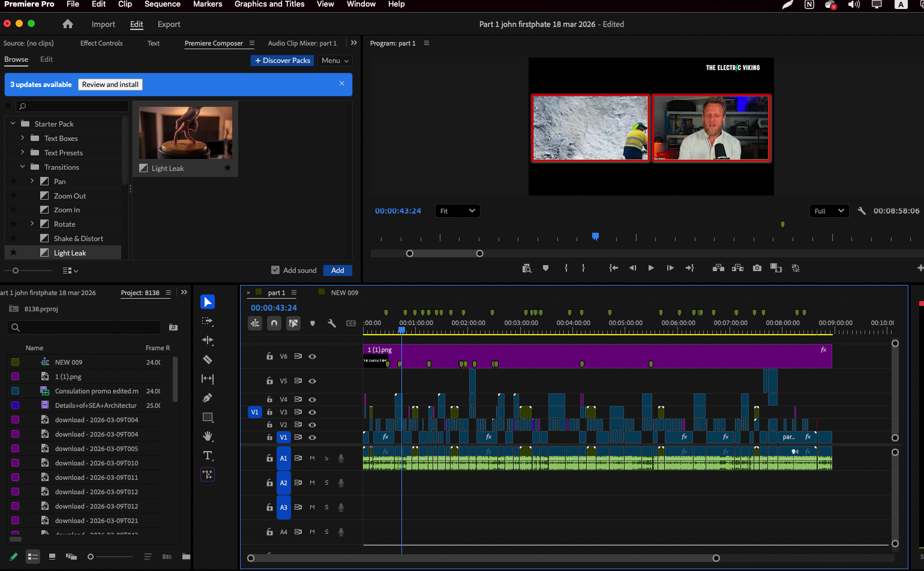Toggle snapping in the timeline
Image resolution: width=924 pixels, height=571 pixels.
click(274, 323)
